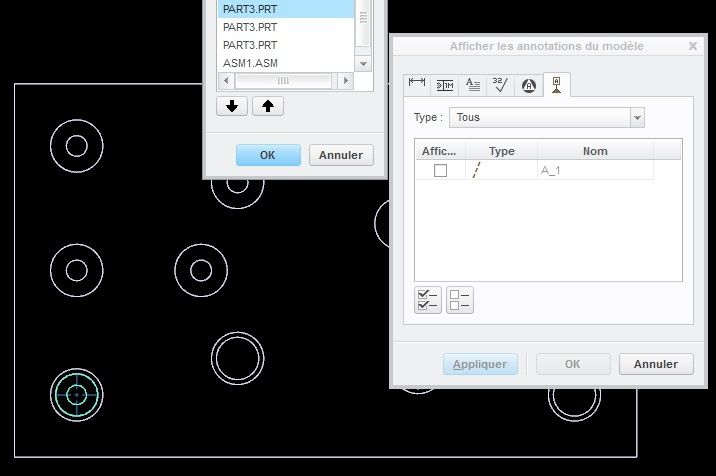This screenshot has height=476, width=716.
Task: Open the notes annotation tab
Action: point(473,85)
